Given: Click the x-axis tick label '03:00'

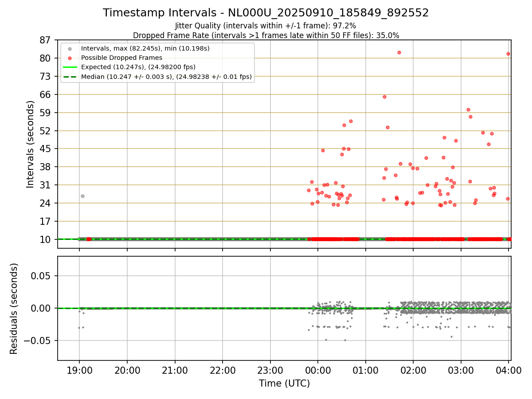Looking at the screenshot, I should tap(461, 370).
